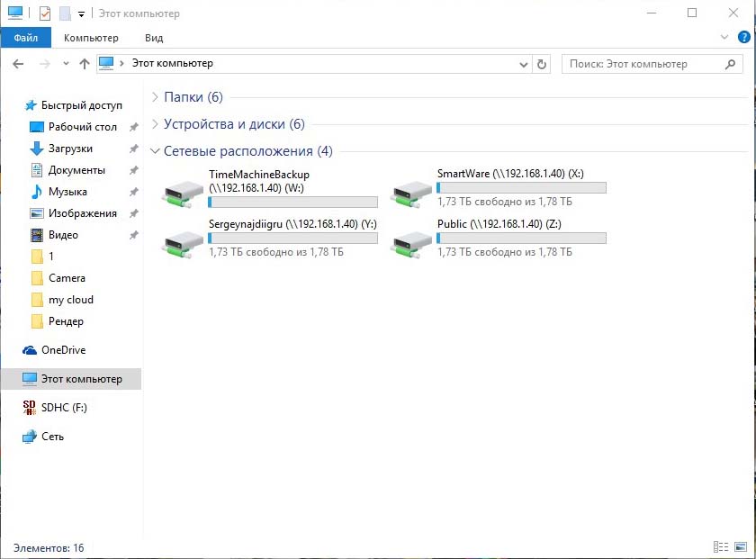Click the Back navigation arrow
The height and width of the screenshot is (559, 756).
[18, 64]
